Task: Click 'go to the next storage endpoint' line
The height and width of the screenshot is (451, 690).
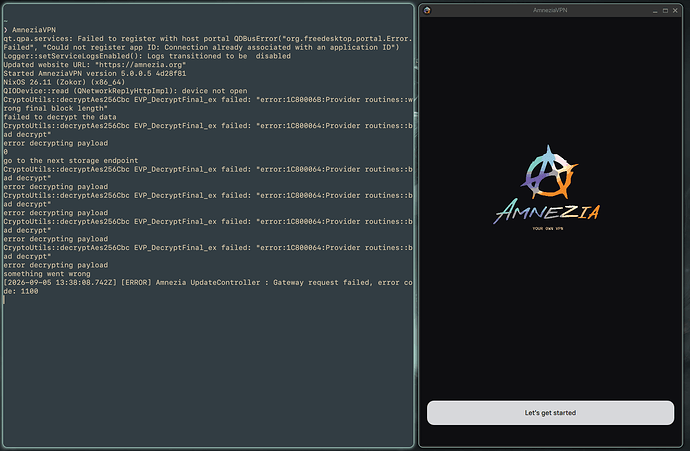Action: tap(70, 161)
